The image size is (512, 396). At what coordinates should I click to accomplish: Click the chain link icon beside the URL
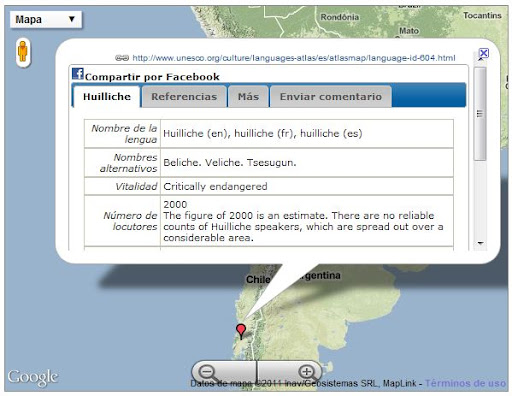click(122, 58)
